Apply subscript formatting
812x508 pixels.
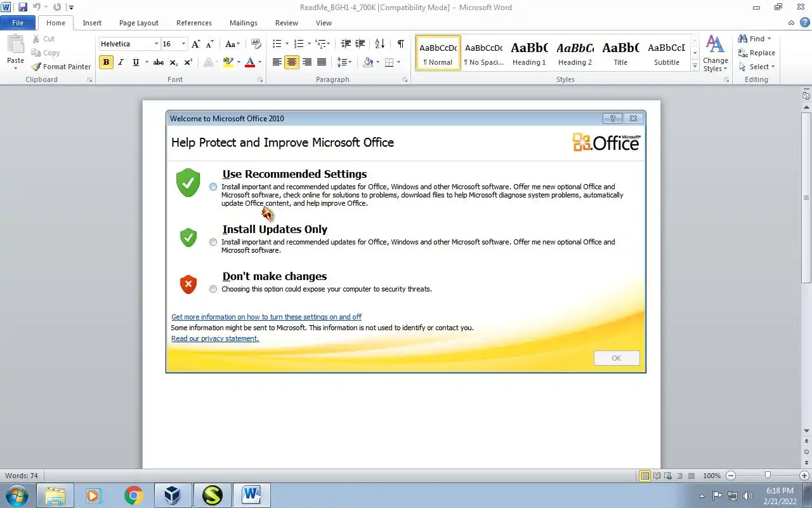coord(173,62)
